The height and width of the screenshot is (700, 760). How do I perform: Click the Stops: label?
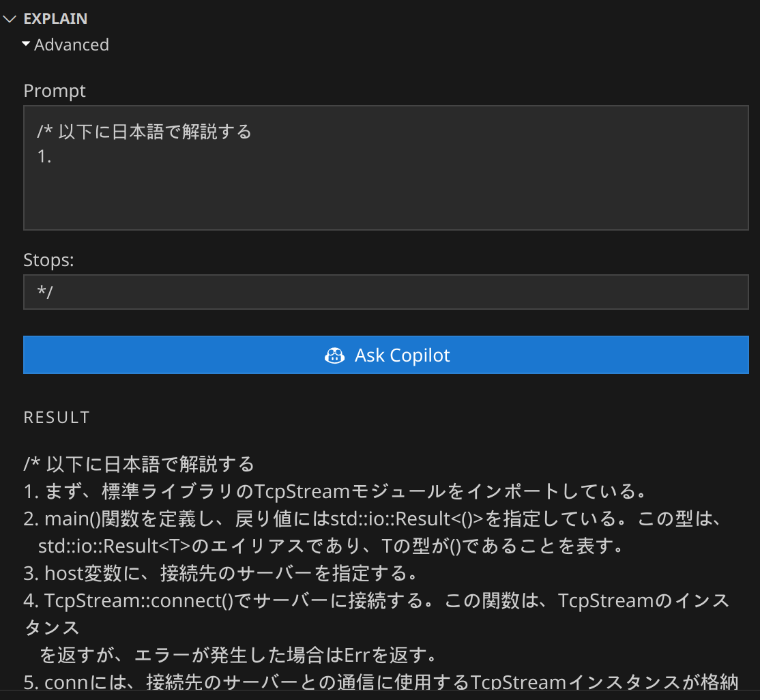click(x=48, y=260)
